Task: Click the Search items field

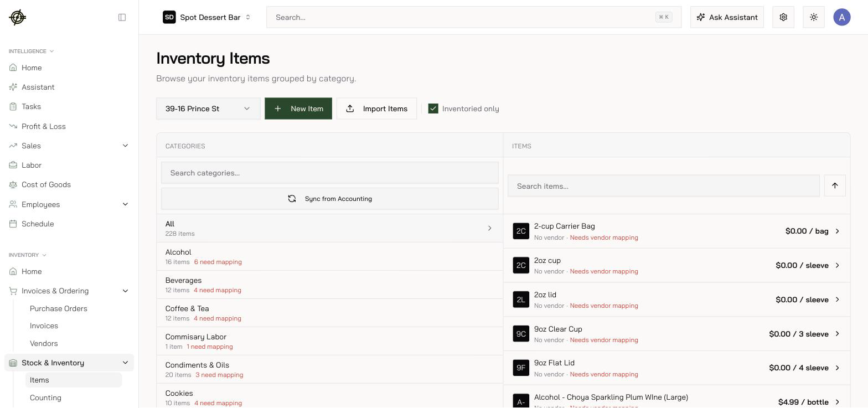Action: (x=664, y=186)
